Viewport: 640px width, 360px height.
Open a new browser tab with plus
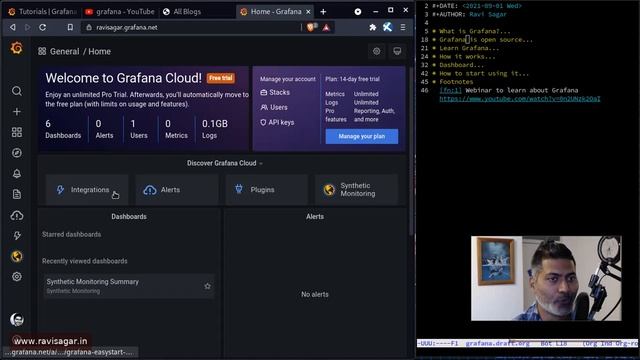323,12
